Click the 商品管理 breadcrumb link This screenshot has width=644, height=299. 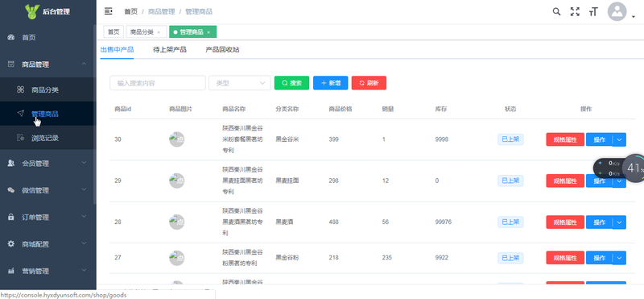(162, 11)
